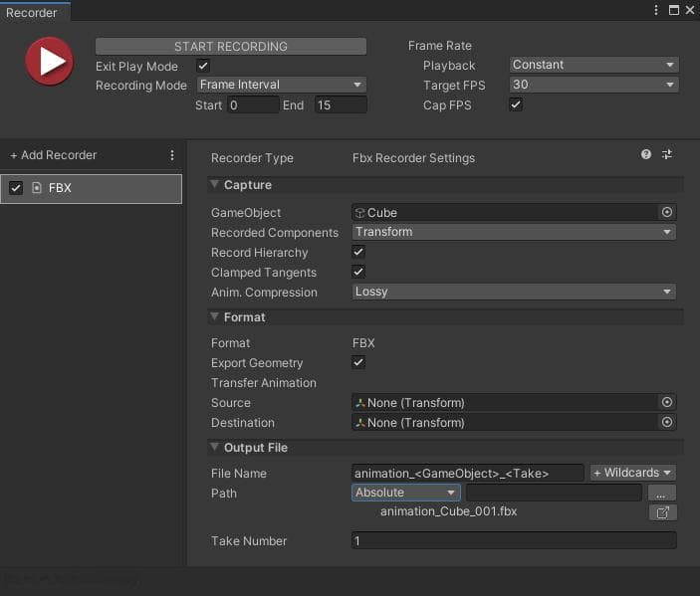Click the Take Number input field
Viewport: 700px width, 596px height.
coord(514,540)
